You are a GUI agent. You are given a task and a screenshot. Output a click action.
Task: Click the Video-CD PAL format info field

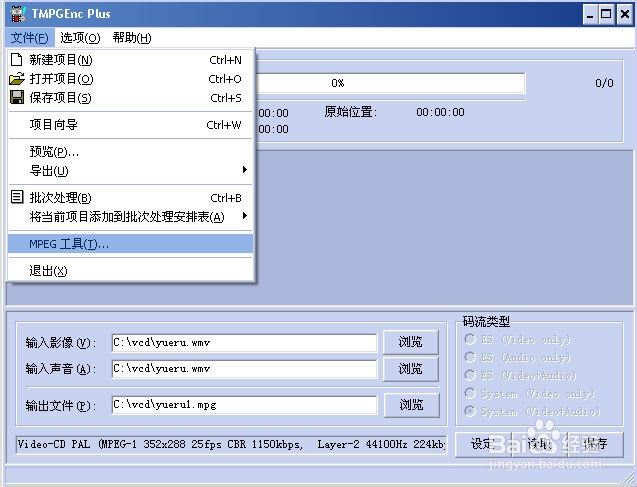click(x=231, y=445)
